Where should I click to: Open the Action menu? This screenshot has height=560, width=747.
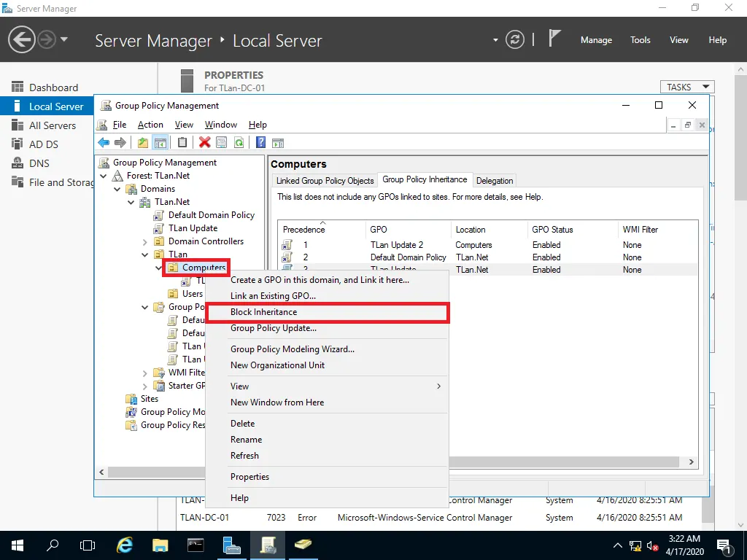pos(150,125)
